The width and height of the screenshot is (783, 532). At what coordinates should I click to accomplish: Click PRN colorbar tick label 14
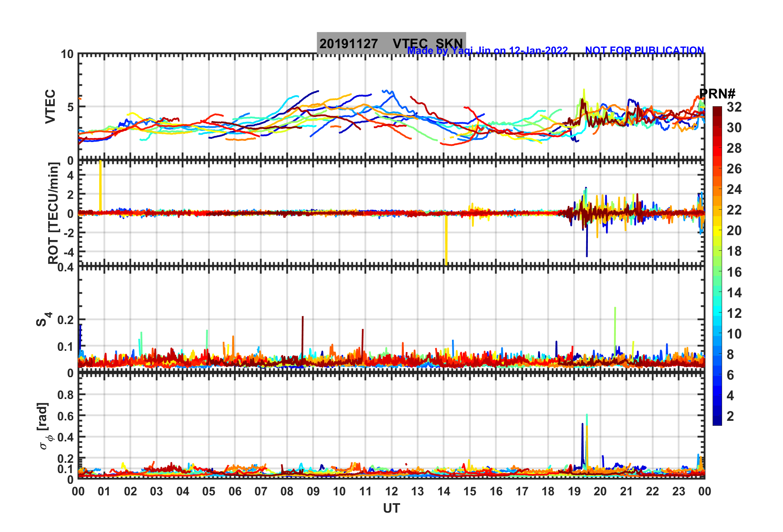point(734,293)
